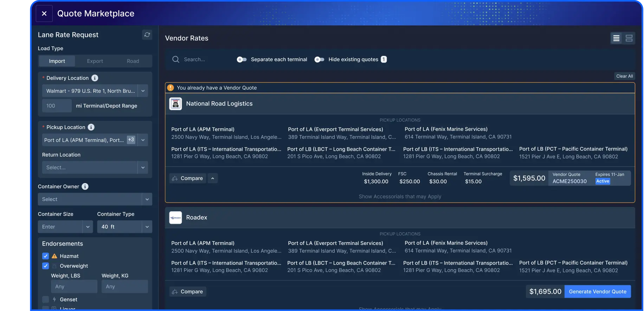Show accessorials for National Road Logistics
This screenshot has height=311, width=644.
(x=400, y=196)
